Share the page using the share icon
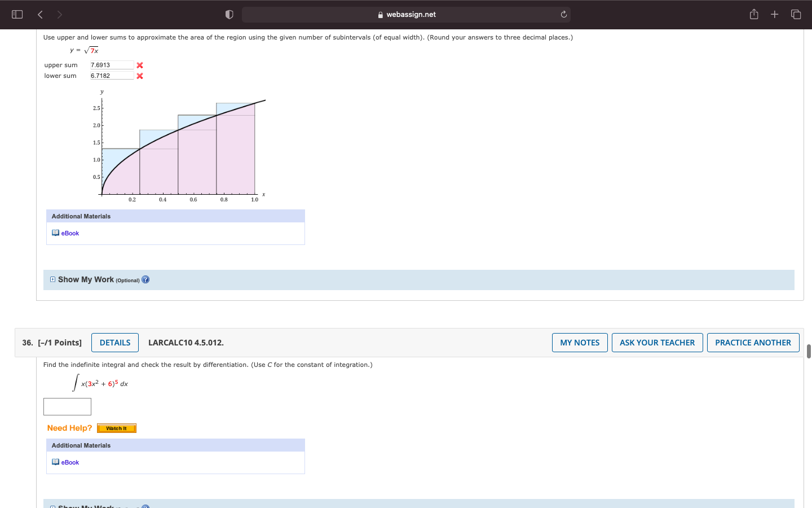 point(754,14)
